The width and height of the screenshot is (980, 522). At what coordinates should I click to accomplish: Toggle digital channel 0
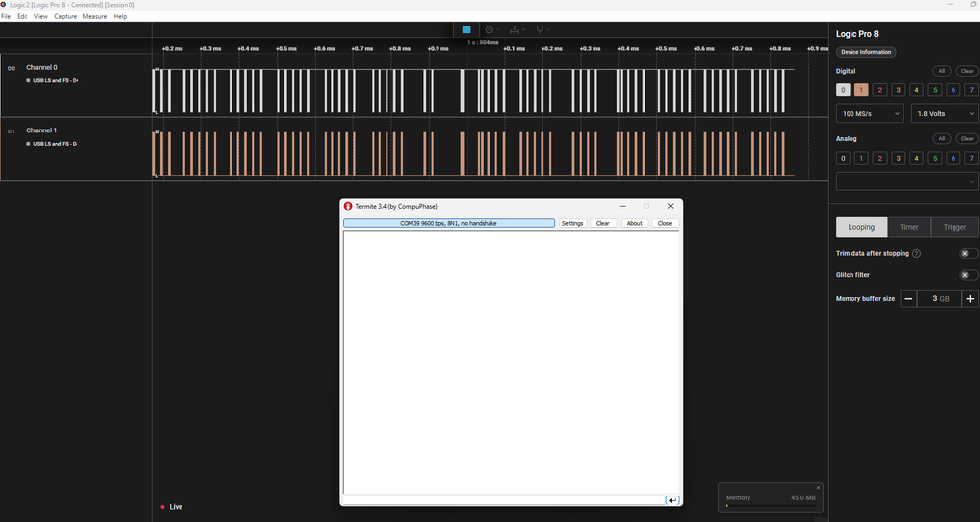point(843,90)
